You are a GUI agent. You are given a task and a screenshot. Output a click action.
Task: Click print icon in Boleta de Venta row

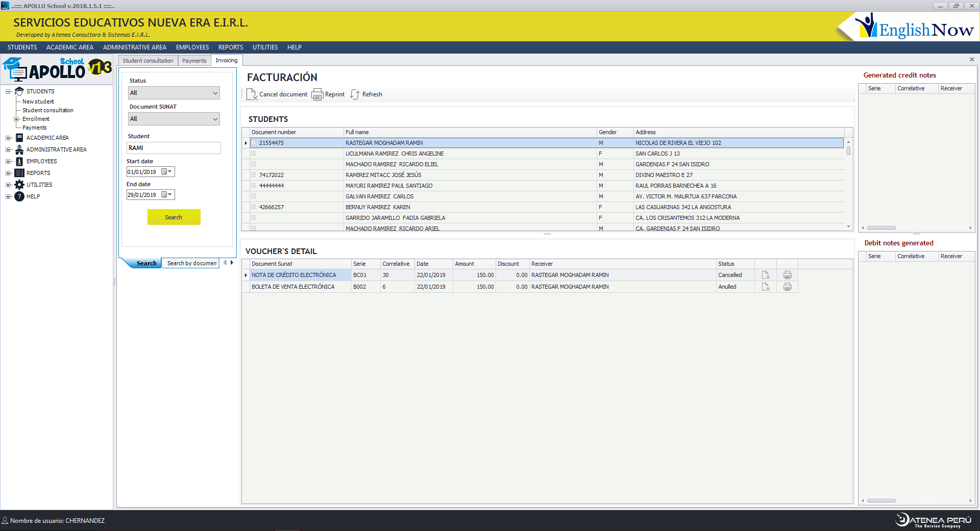point(788,287)
